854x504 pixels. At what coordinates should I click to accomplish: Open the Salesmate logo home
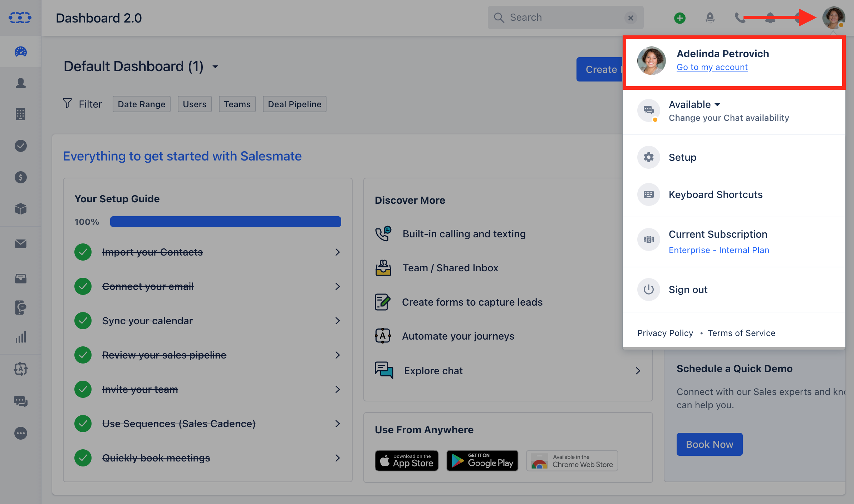click(20, 18)
